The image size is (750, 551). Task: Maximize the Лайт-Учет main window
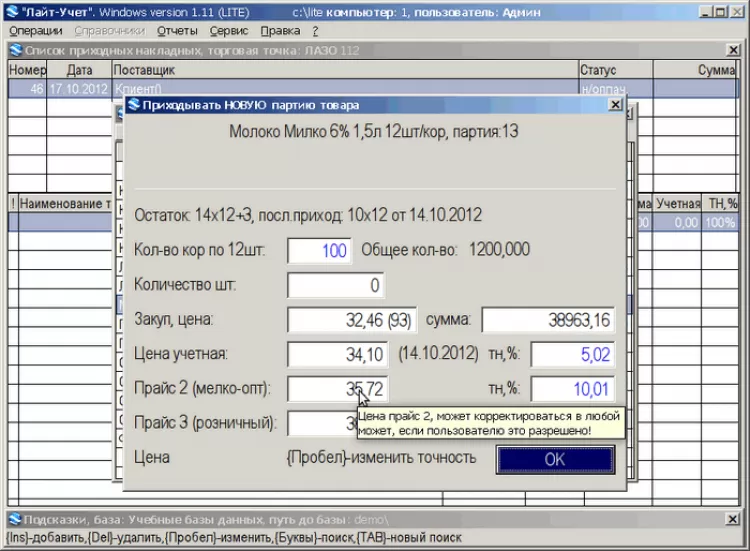point(720,11)
